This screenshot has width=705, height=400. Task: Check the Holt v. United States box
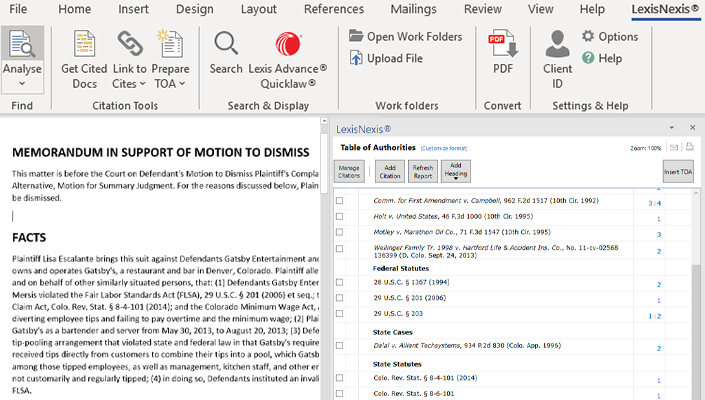[339, 216]
